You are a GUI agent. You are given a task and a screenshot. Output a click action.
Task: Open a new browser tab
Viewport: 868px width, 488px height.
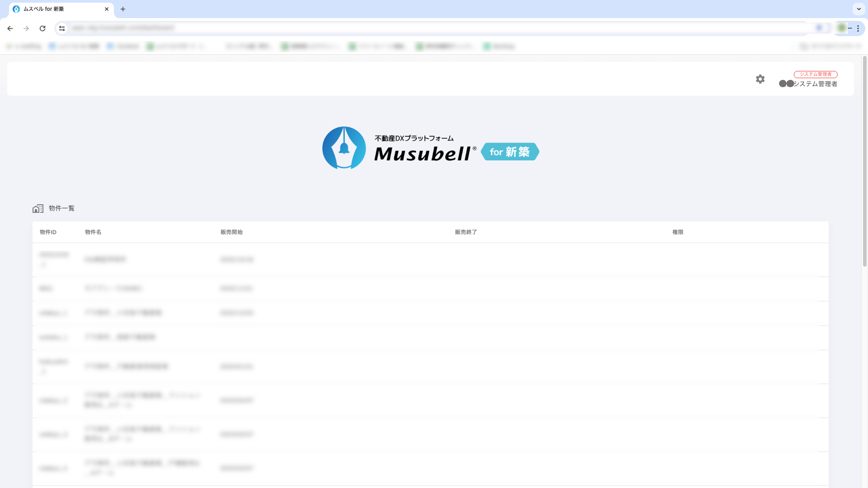point(123,9)
